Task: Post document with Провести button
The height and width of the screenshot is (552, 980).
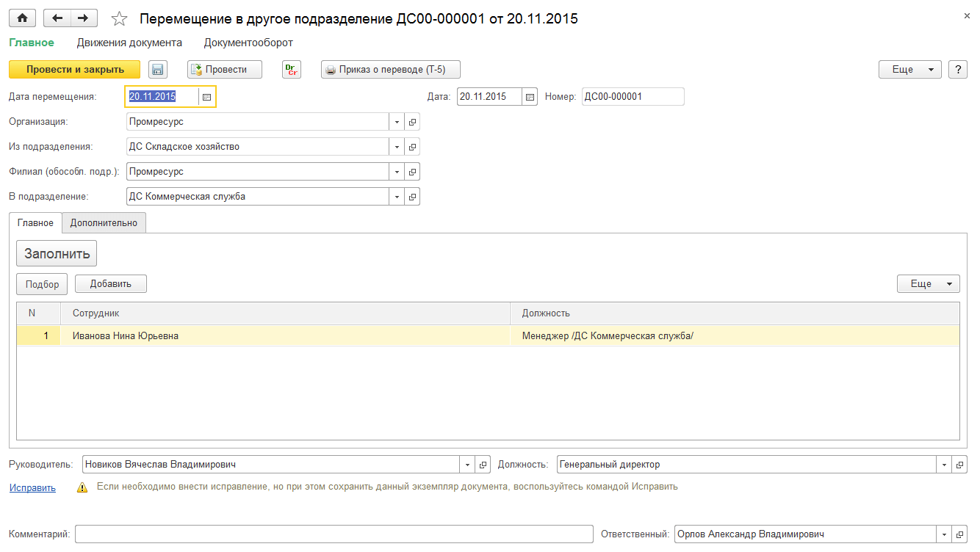Action: pyautogui.click(x=225, y=70)
